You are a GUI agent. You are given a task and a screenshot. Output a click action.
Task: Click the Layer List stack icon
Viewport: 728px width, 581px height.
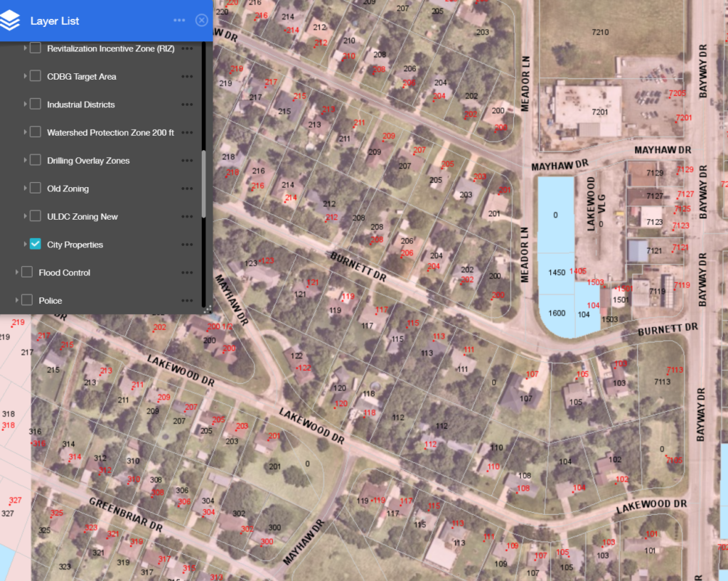pos(11,21)
